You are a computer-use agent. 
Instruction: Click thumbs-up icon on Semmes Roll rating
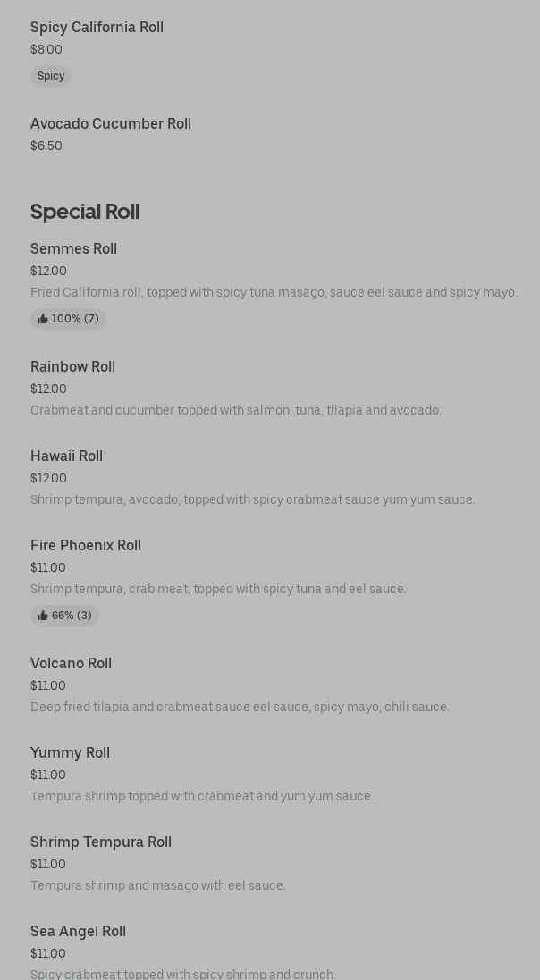coord(43,319)
